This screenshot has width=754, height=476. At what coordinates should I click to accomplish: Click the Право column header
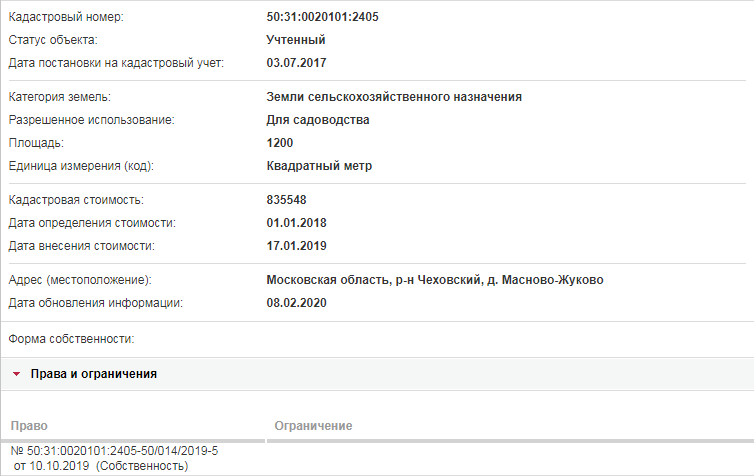(x=29, y=426)
